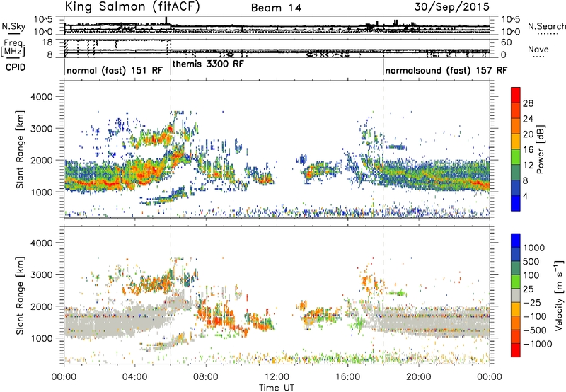The image size is (566, 392).
Task: Click the 24 label on Power color bar
Action: click(x=528, y=119)
